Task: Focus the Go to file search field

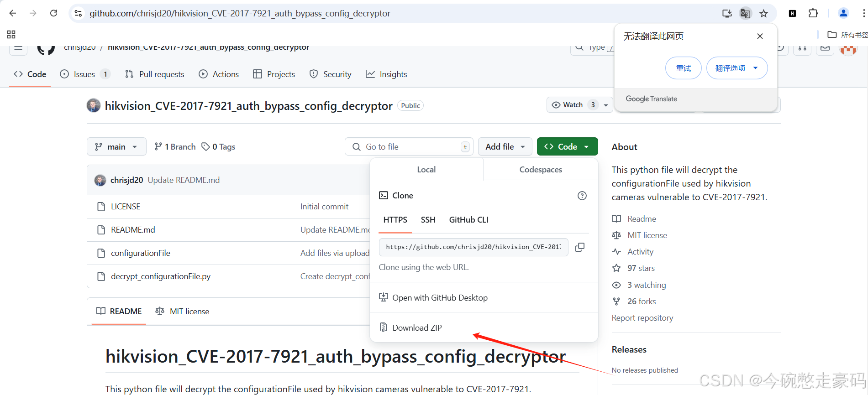Action: tap(409, 146)
